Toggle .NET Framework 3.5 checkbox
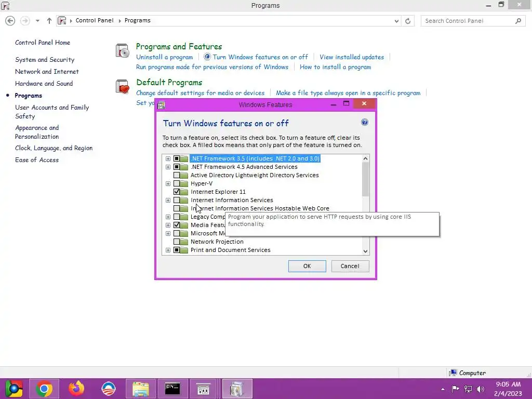 coord(177,158)
